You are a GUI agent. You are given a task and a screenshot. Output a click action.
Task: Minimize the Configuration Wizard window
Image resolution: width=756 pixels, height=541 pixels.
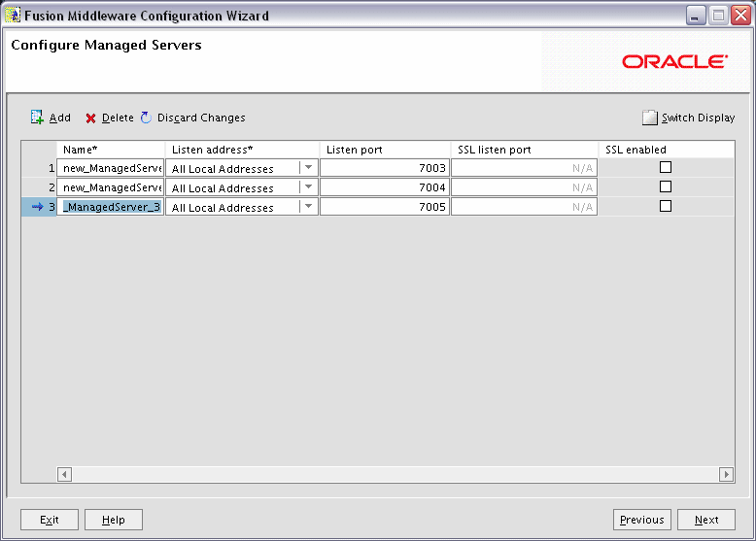coord(695,16)
